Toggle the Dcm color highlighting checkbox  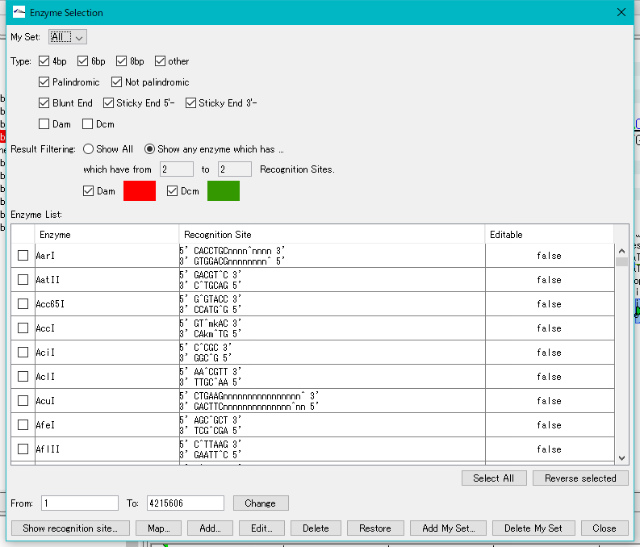(172, 191)
